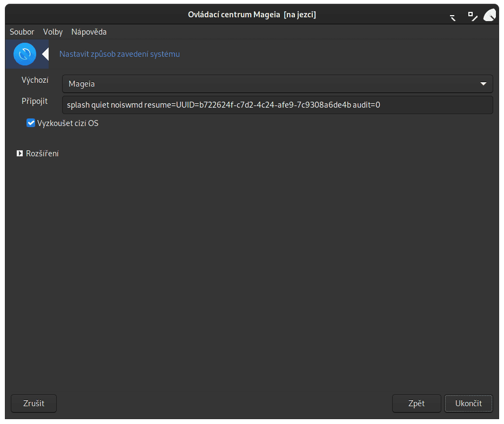Open the Volby menu

[x=52, y=32]
